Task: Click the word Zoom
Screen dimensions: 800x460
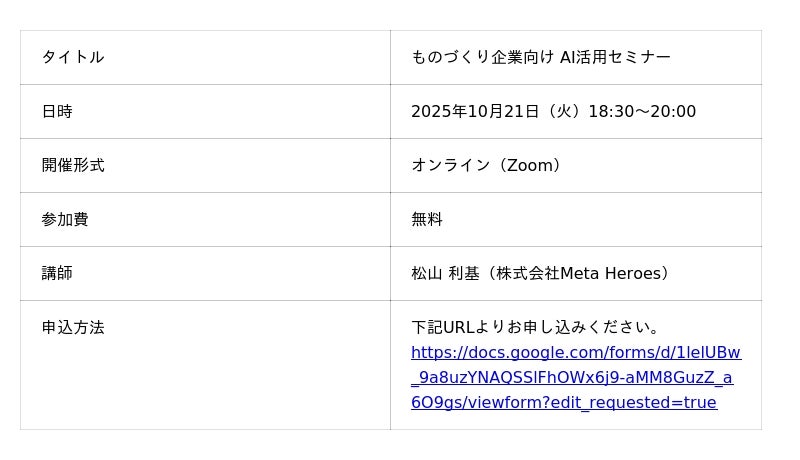Action: coord(529,165)
